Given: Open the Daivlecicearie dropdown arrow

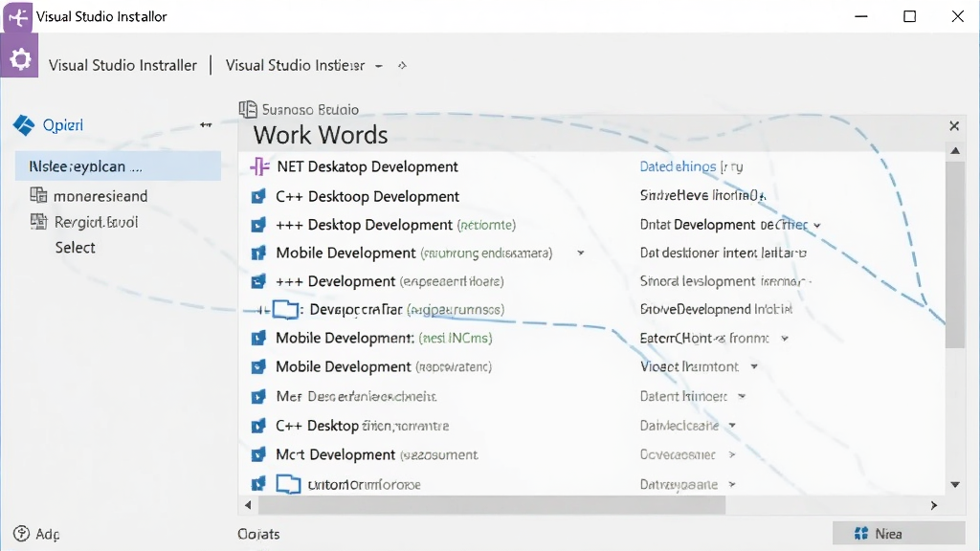Looking at the screenshot, I should [x=732, y=426].
